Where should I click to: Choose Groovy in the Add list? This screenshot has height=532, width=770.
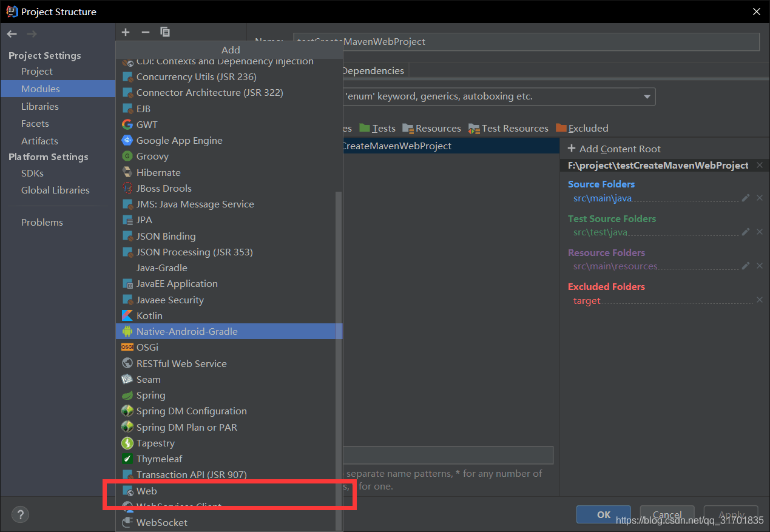tap(229, 156)
